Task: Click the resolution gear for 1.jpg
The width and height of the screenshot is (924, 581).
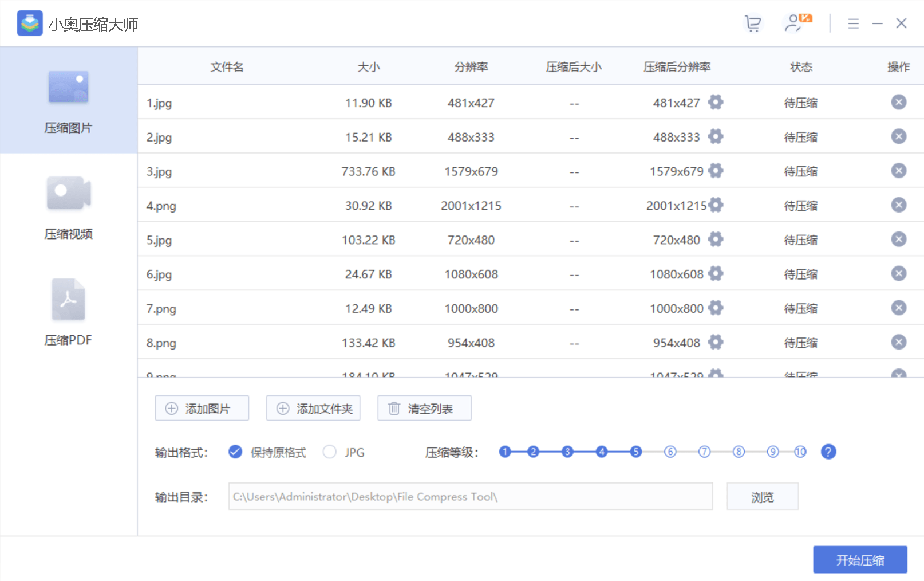Action: pyautogui.click(x=716, y=103)
